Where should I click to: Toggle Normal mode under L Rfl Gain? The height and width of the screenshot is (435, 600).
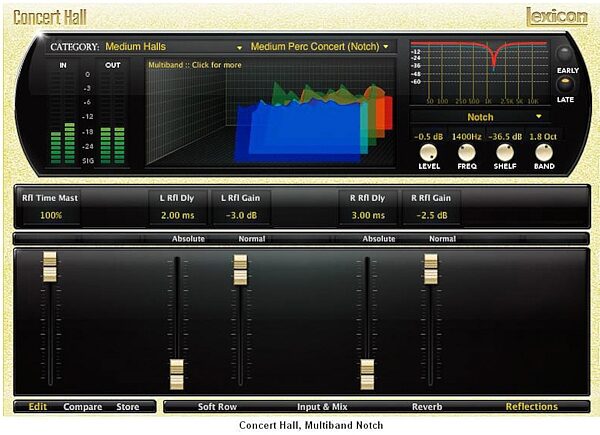[252, 239]
